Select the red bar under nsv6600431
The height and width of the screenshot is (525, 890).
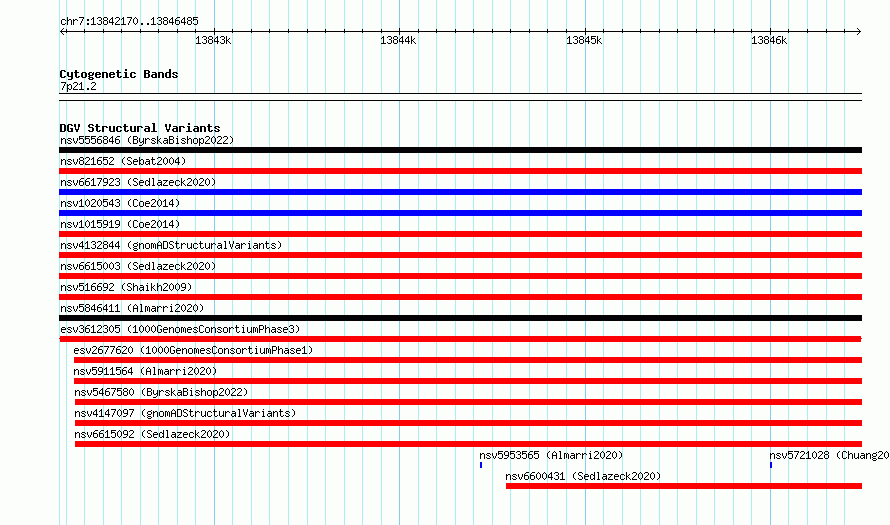tap(684, 486)
